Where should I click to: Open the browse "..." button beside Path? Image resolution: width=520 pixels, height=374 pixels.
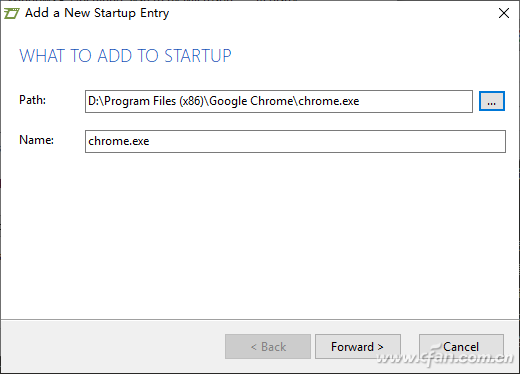click(492, 101)
